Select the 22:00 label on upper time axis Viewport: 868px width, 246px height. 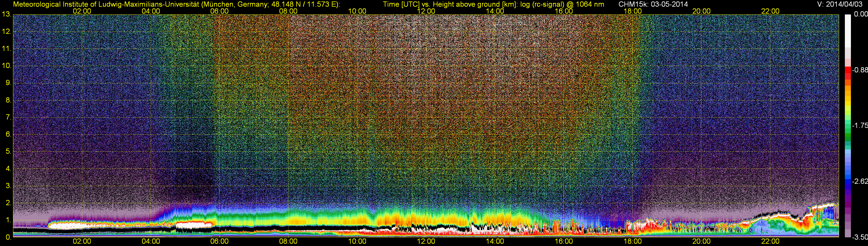(770, 11)
